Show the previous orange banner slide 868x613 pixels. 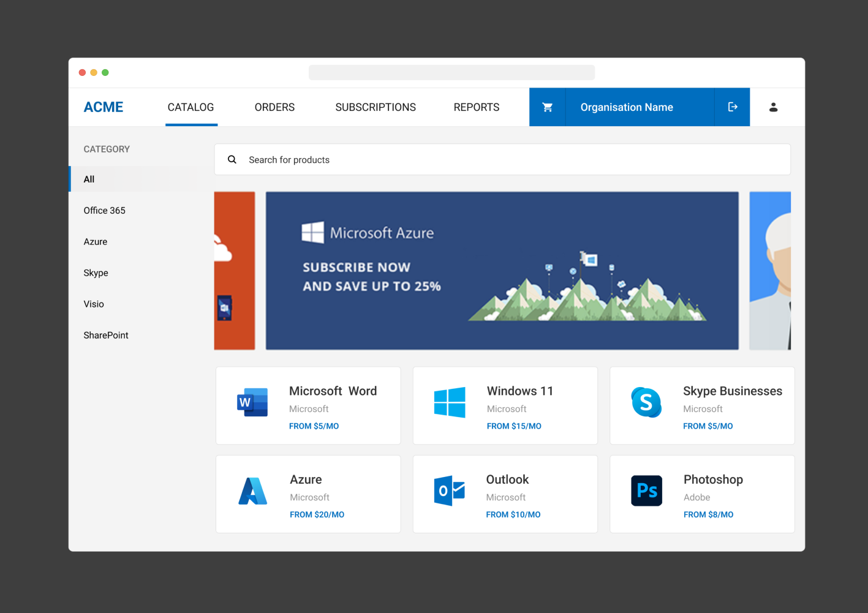click(235, 271)
